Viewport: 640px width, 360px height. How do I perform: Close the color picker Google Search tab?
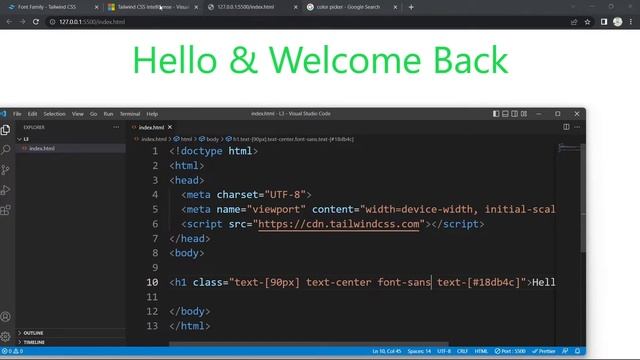(x=395, y=7)
